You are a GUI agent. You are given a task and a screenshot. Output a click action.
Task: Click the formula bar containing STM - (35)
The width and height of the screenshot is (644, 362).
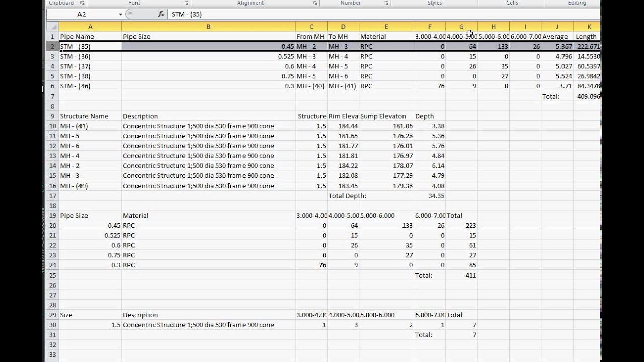pyautogui.click(x=382, y=14)
